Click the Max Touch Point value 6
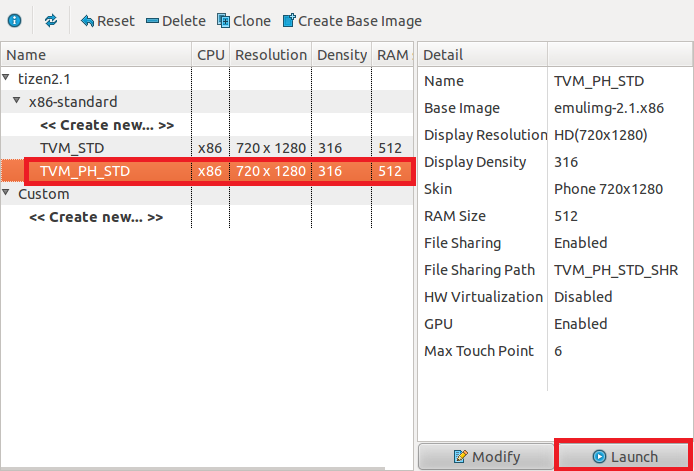 (558, 351)
